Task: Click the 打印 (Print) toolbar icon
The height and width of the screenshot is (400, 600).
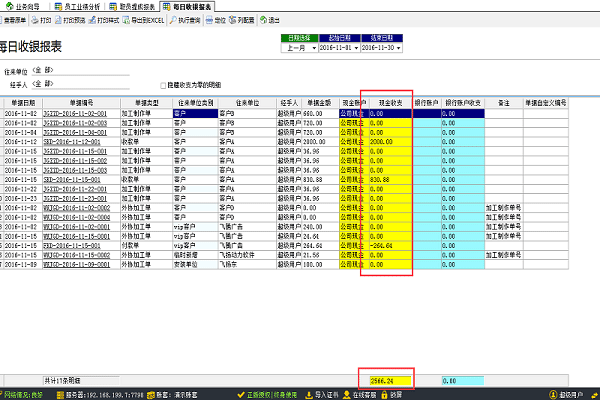Action: click(x=42, y=19)
